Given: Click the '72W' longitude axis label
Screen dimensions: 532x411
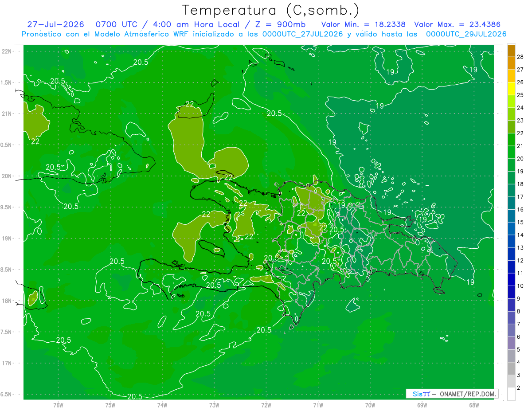Looking at the screenshot, I should pyautogui.click(x=266, y=405).
